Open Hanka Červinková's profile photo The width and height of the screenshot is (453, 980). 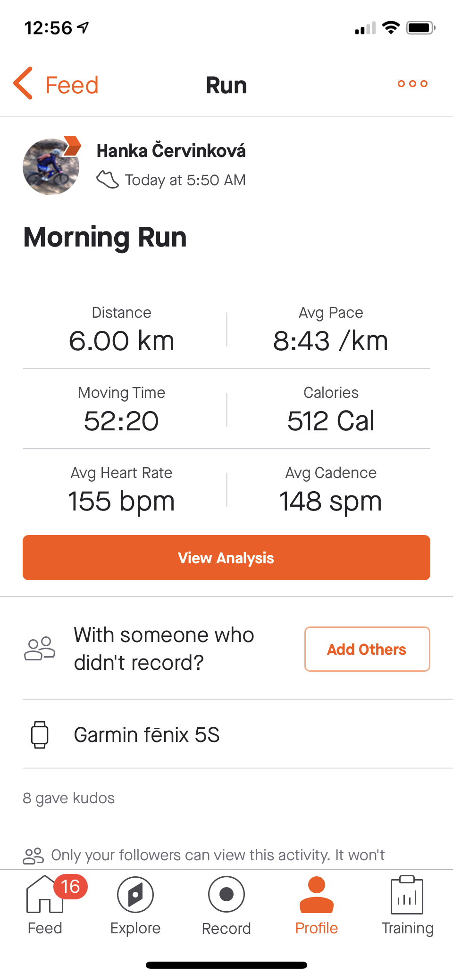(x=51, y=166)
